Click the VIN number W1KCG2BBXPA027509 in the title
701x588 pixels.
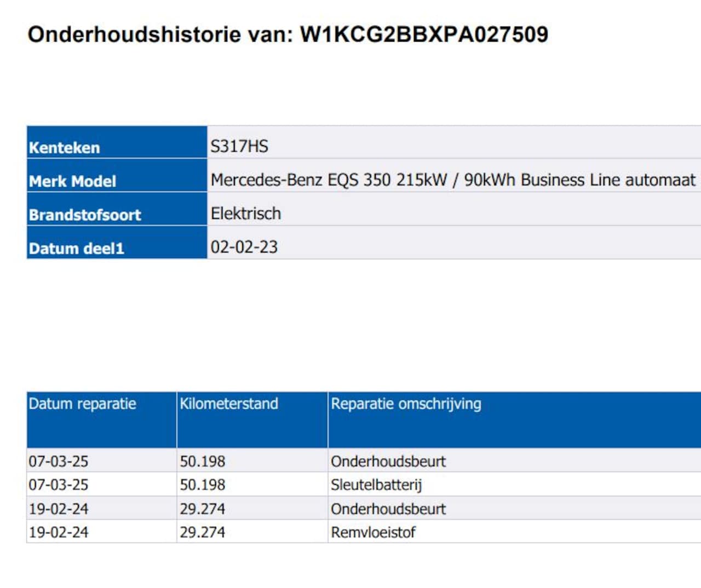(x=424, y=34)
